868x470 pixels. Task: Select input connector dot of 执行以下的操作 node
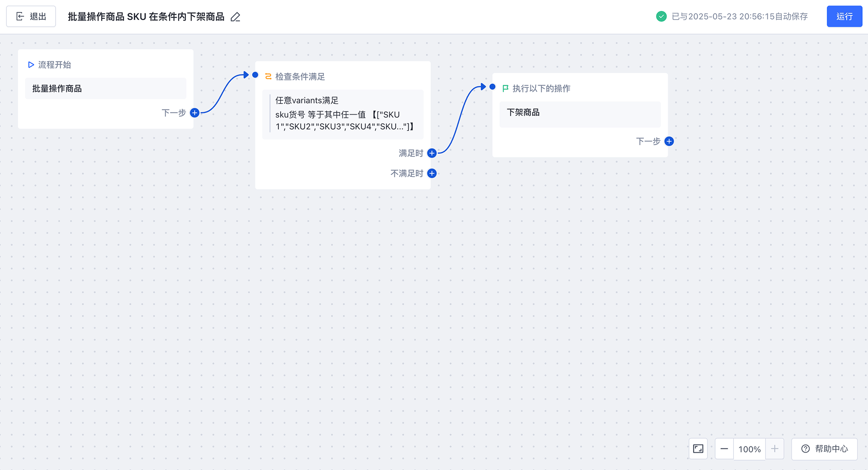(x=493, y=87)
